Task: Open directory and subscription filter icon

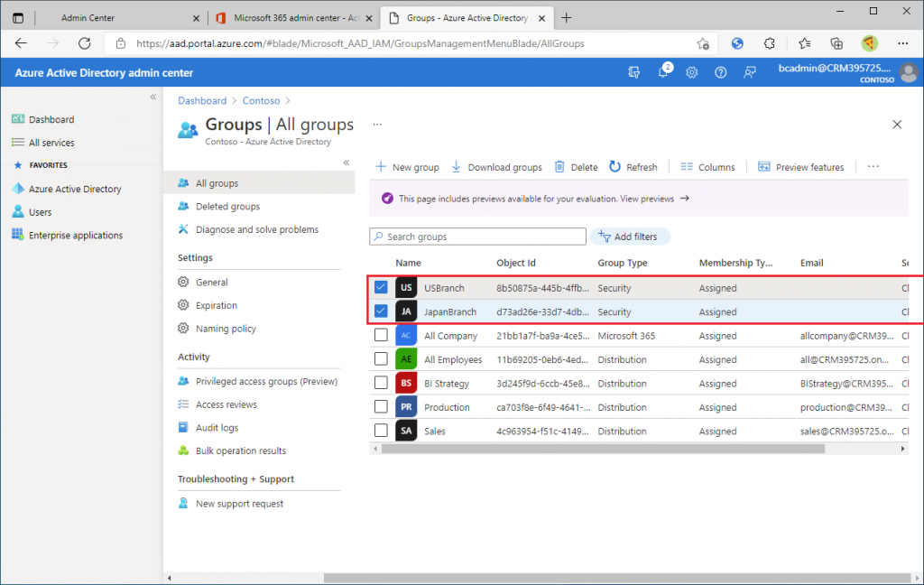Action: click(634, 72)
